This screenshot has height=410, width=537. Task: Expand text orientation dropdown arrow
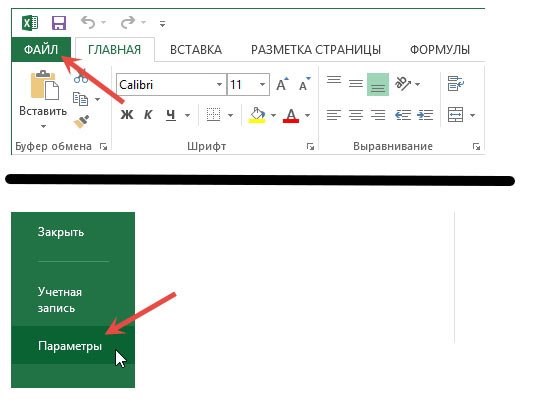pos(417,84)
